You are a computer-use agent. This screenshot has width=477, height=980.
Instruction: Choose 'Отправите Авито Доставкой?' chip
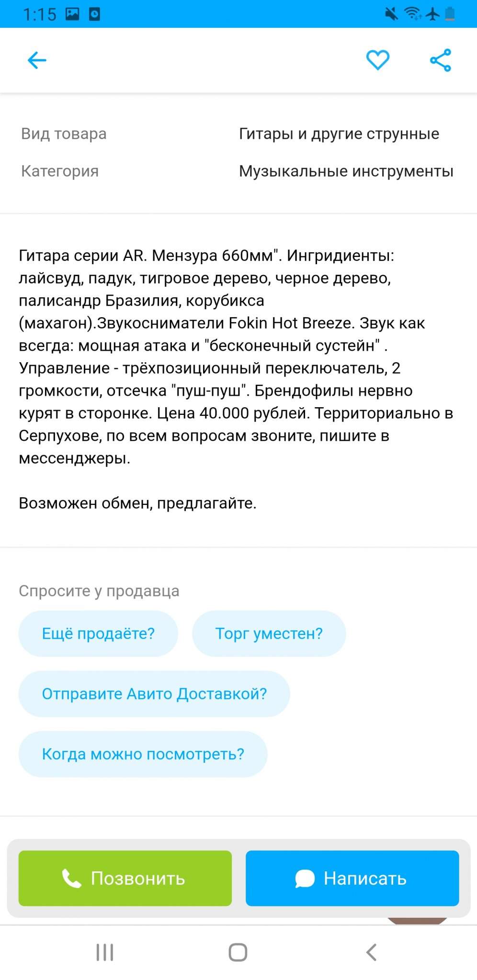[x=154, y=694]
